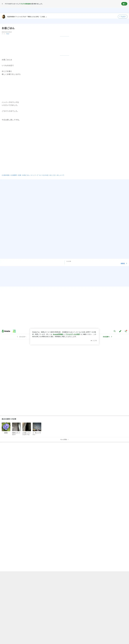Open the menu list with notification dot
The image size is (129, 644).
[x=126, y=331]
